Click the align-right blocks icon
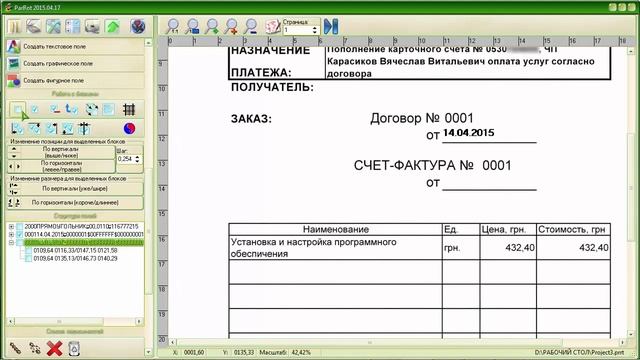Viewport: 640px width, 360px height. [51, 129]
